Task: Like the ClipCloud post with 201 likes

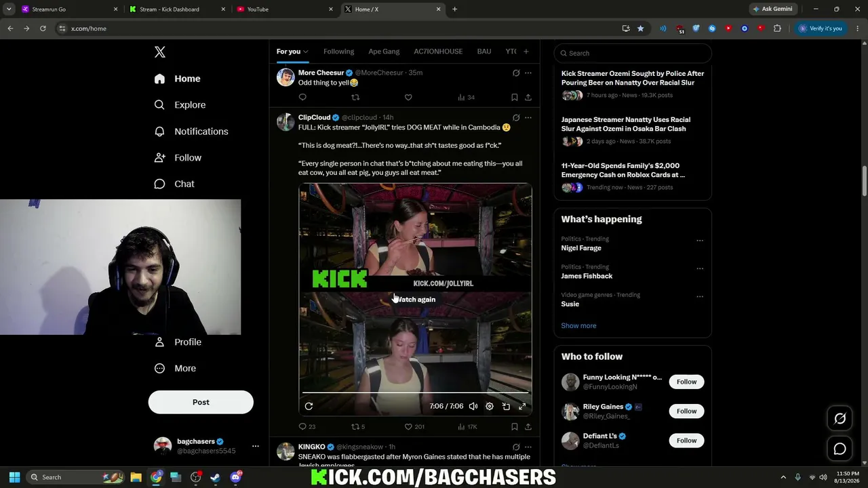Action: (414, 427)
